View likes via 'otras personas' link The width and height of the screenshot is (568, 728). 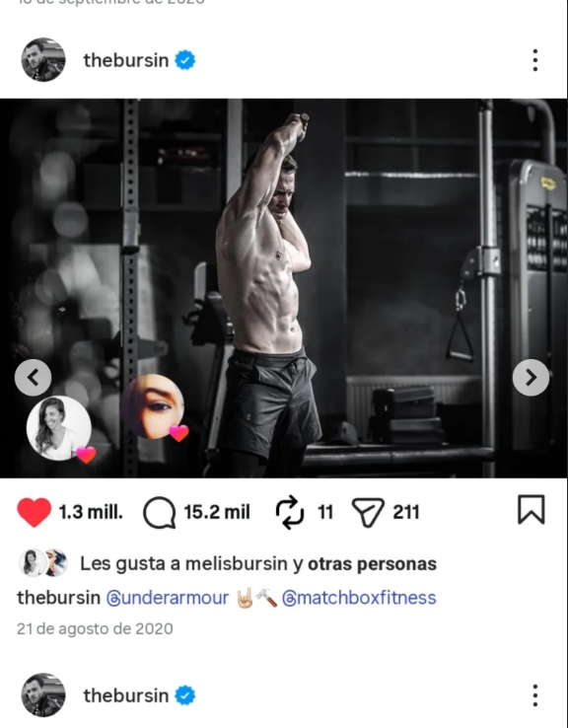point(372,563)
